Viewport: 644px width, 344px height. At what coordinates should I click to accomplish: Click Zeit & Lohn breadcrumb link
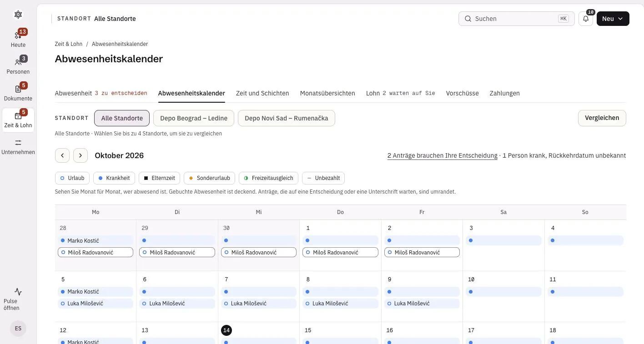(69, 44)
